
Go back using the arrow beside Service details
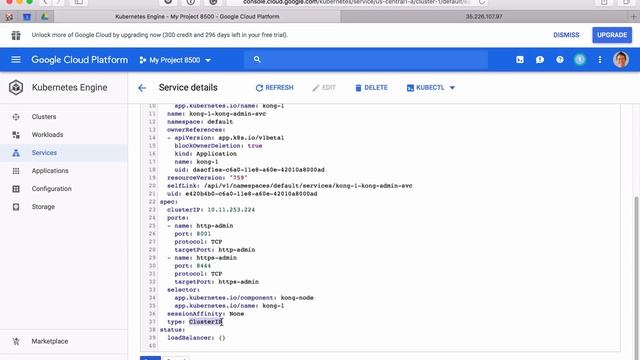coord(142,88)
